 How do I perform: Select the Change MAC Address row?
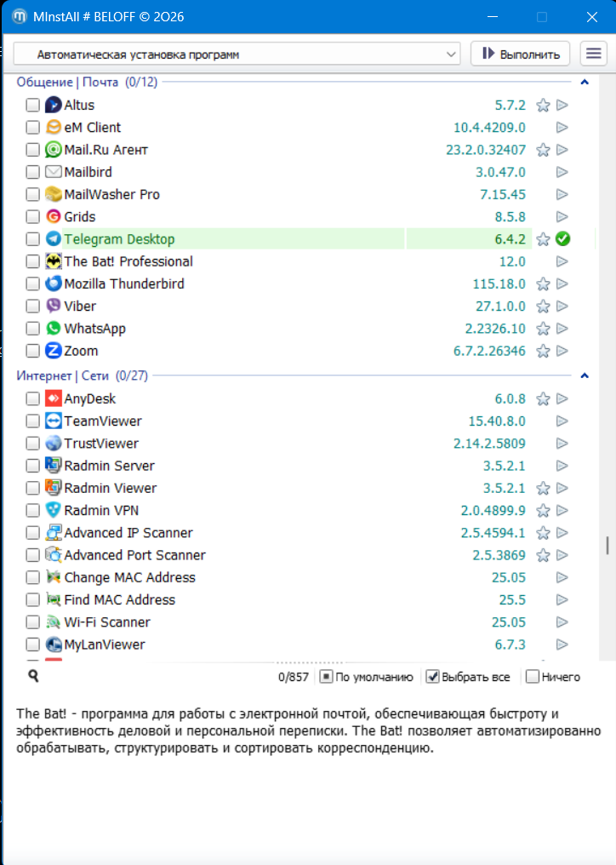298,577
